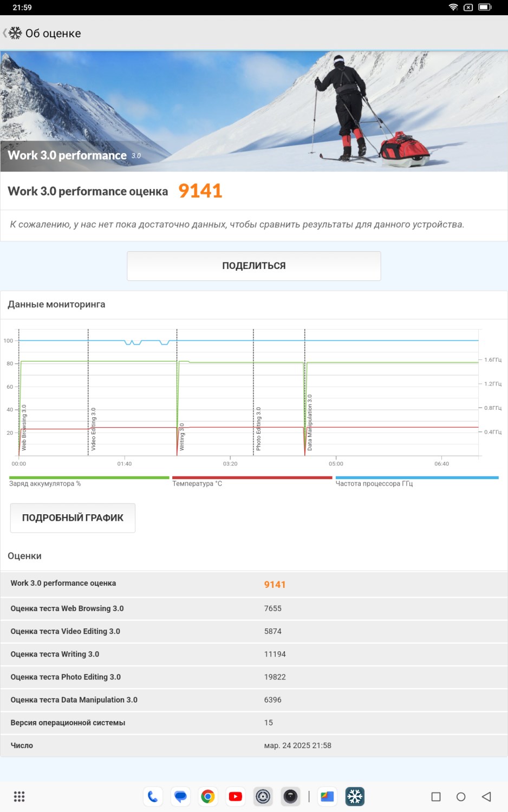Select the Work 3.0 performance оценка table row

click(x=254, y=584)
